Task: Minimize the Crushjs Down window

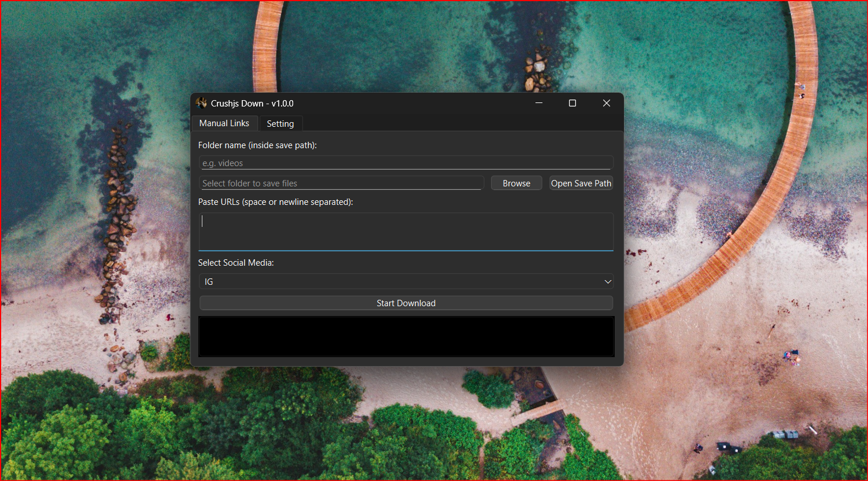Action: click(x=538, y=103)
